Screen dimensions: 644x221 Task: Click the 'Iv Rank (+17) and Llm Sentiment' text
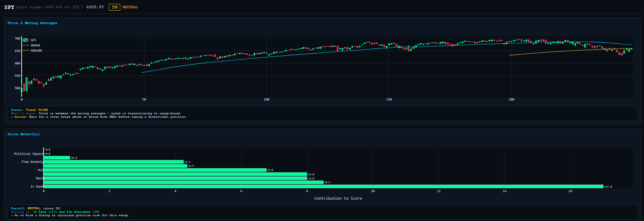coord(66,212)
